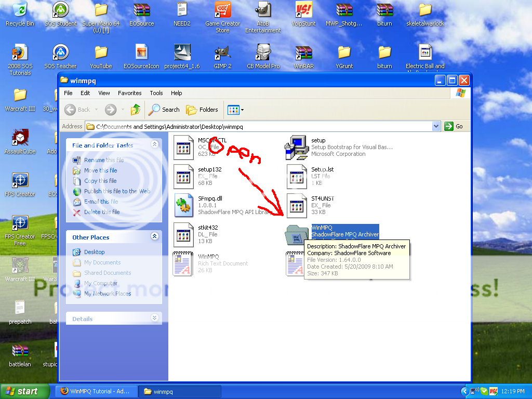The height and width of the screenshot is (399, 532).
Task: Collapse the File and Folder Tasks panel
Action: [x=154, y=145]
